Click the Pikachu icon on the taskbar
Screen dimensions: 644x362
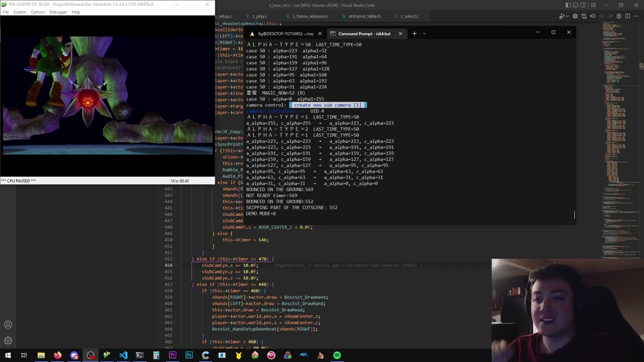click(238, 355)
